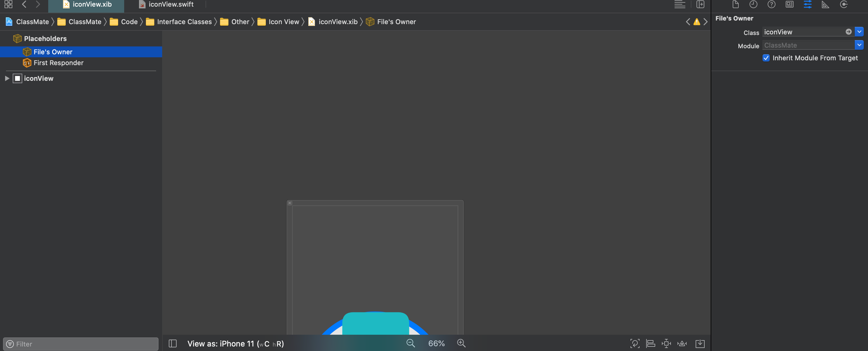Uncheck Inherit Module From Target
This screenshot has width=868, height=351.
click(766, 58)
